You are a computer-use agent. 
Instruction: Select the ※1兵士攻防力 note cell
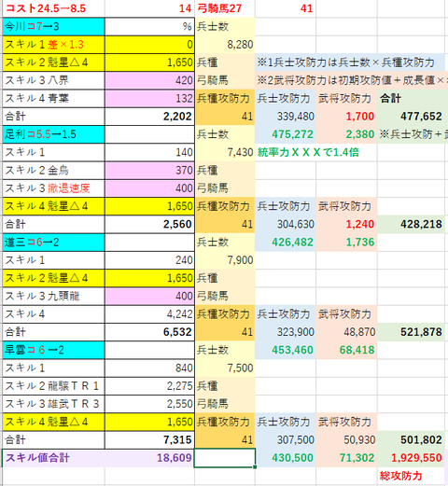(349, 62)
